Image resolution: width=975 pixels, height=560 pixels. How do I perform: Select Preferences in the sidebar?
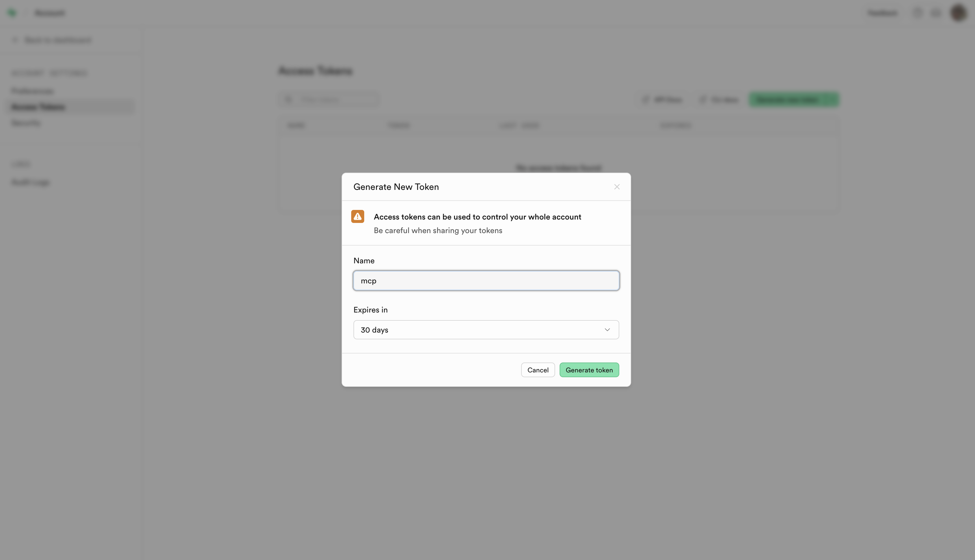point(32,91)
